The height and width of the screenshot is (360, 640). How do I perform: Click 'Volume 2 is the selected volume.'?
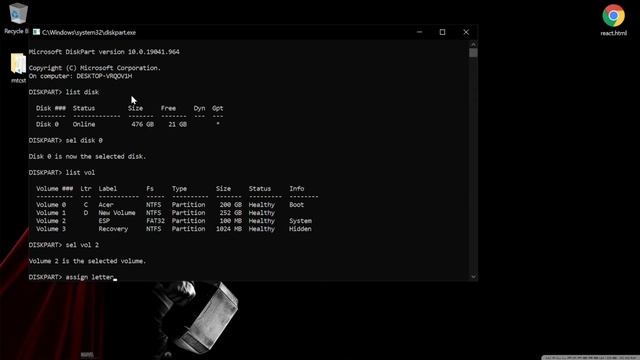click(x=87, y=261)
